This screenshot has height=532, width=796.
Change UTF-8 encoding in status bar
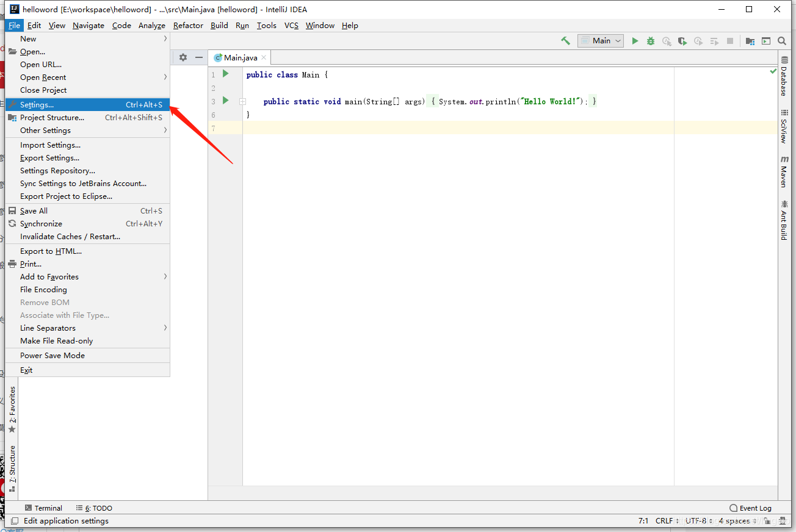[x=698, y=521]
